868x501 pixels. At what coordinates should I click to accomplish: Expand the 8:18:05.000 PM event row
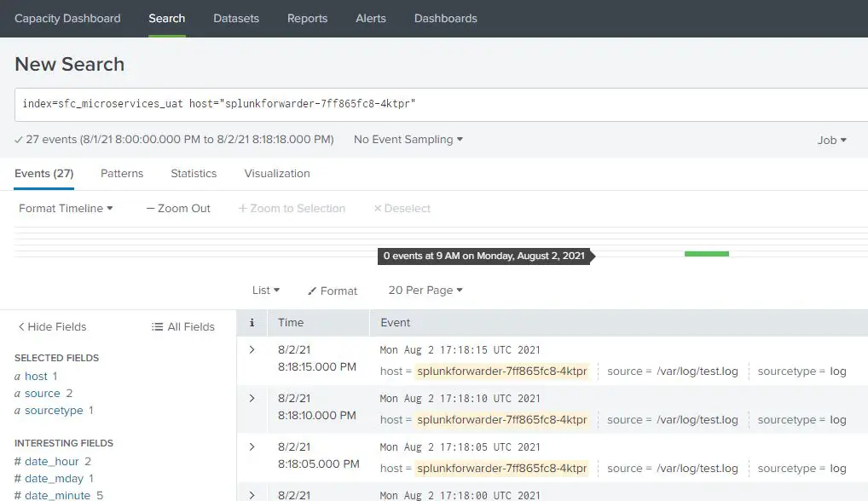[x=252, y=446]
